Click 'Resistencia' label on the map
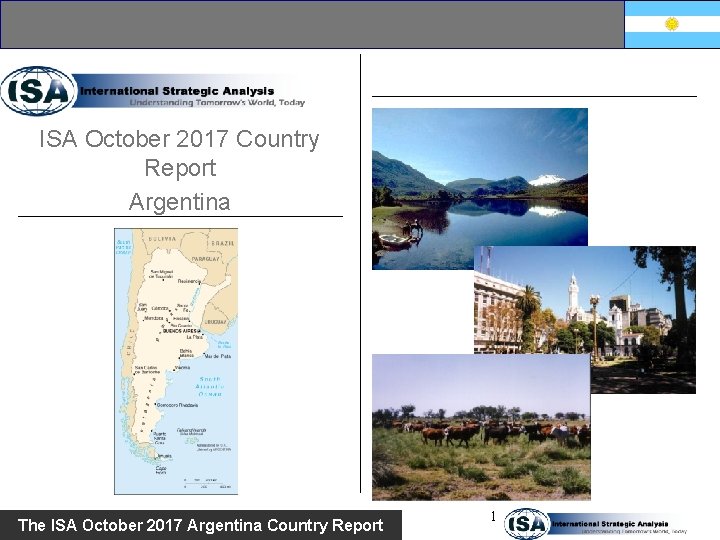The image size is (720, 540). pyautogui.click(x=189, y=281)
